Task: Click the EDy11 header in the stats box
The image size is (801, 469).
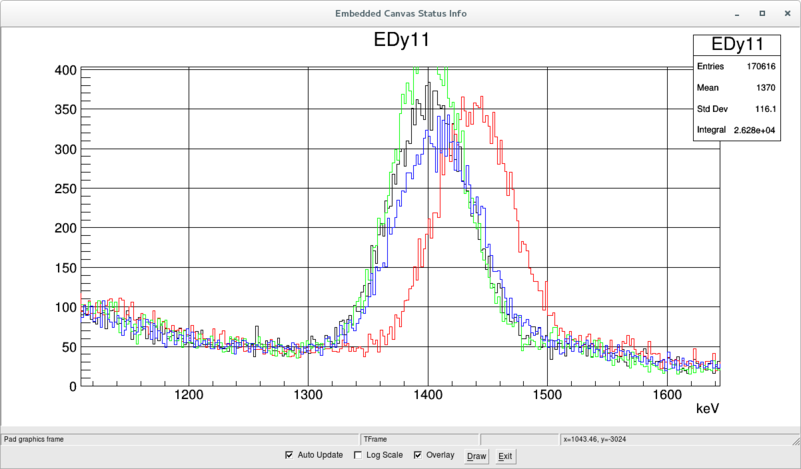Action: (737, 45)
